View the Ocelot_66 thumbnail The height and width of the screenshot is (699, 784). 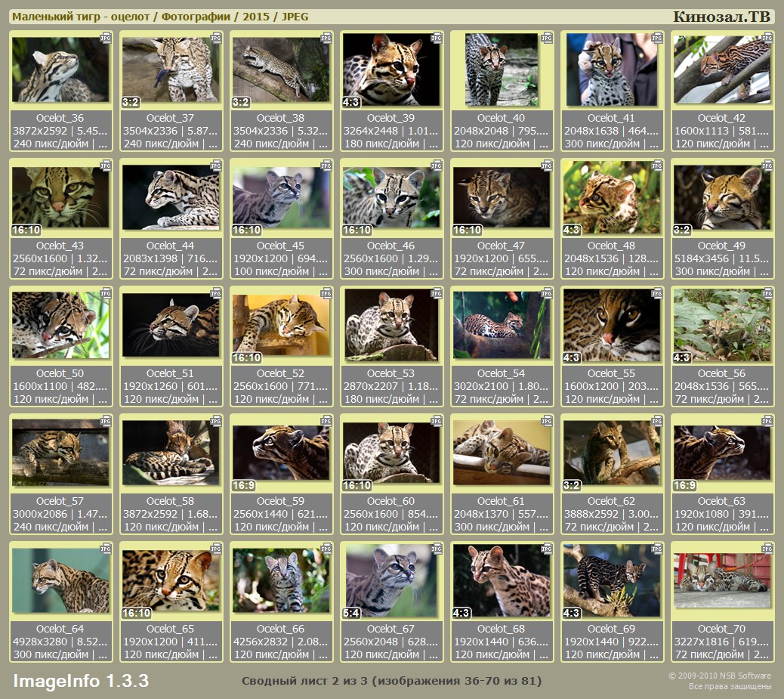click(281, 580)
